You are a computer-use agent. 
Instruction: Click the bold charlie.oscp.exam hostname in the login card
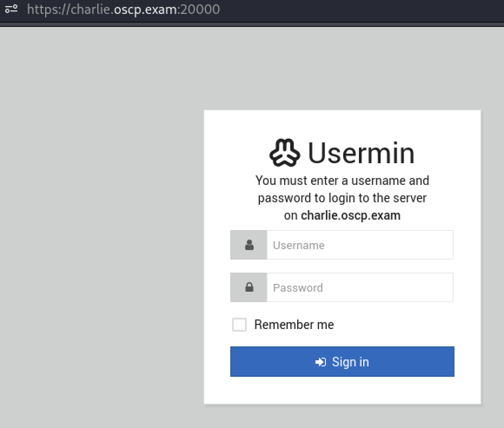(351, 215)
